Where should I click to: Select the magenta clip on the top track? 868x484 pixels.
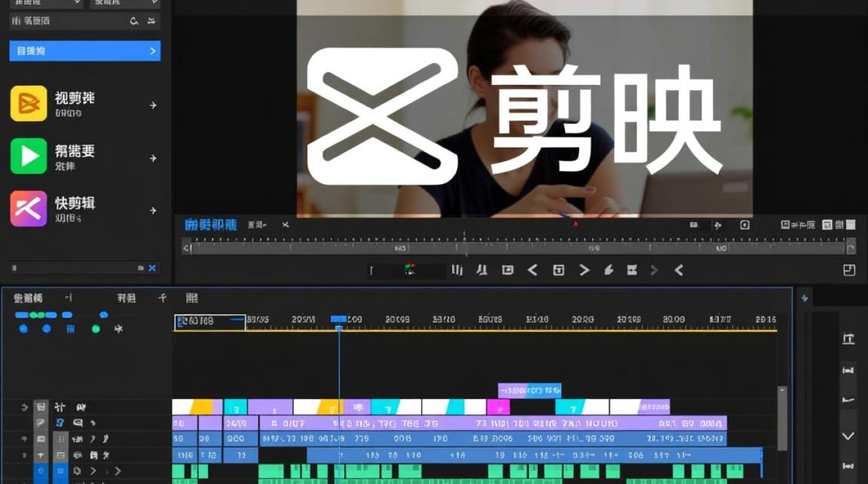coord(498,407)
